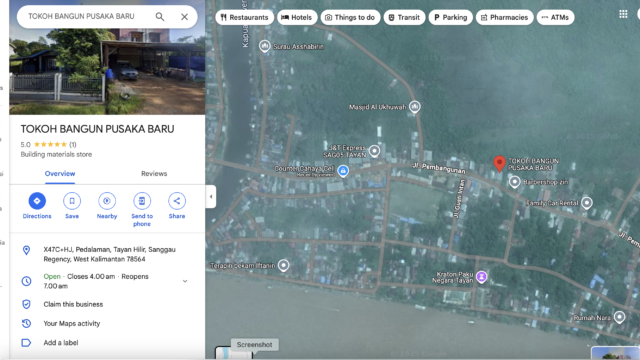Claim this business link

tap(73, 304)
